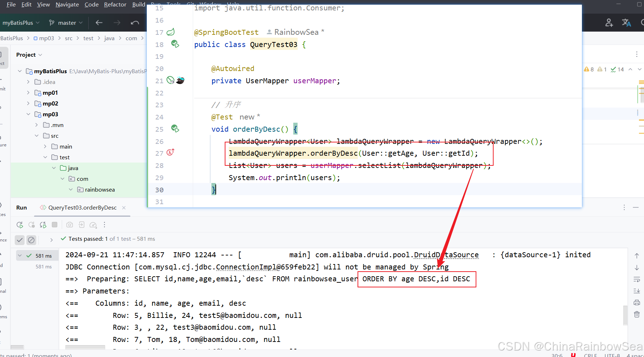Click the camera icon in Run toolbar
The image size is (644, 357).
[70, 225]
